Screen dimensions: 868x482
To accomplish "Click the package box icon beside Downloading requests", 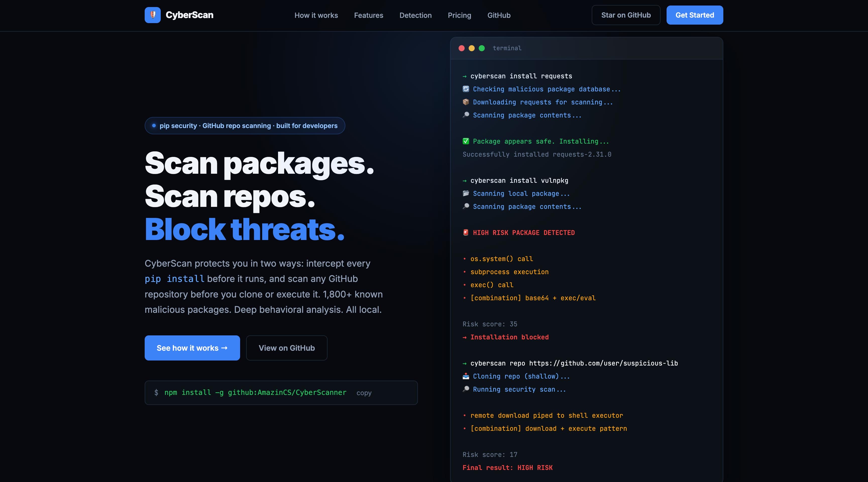I will [x=466, y=102].
